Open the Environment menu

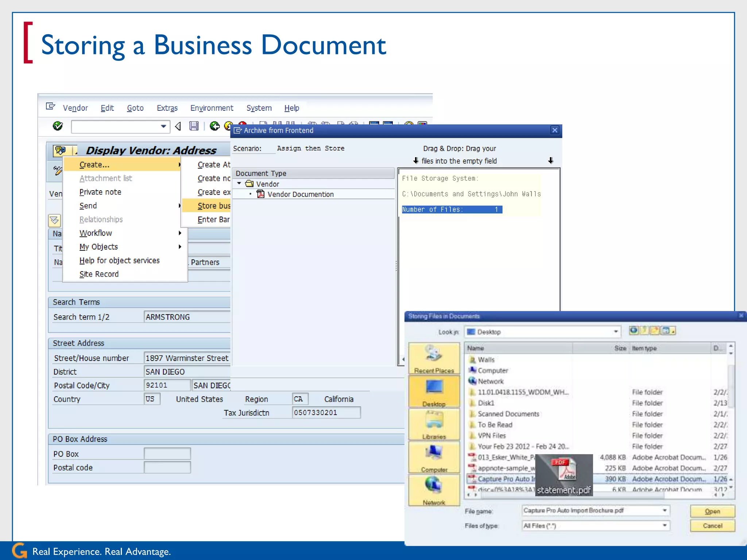pyautogui.click(x=212, y=108)
